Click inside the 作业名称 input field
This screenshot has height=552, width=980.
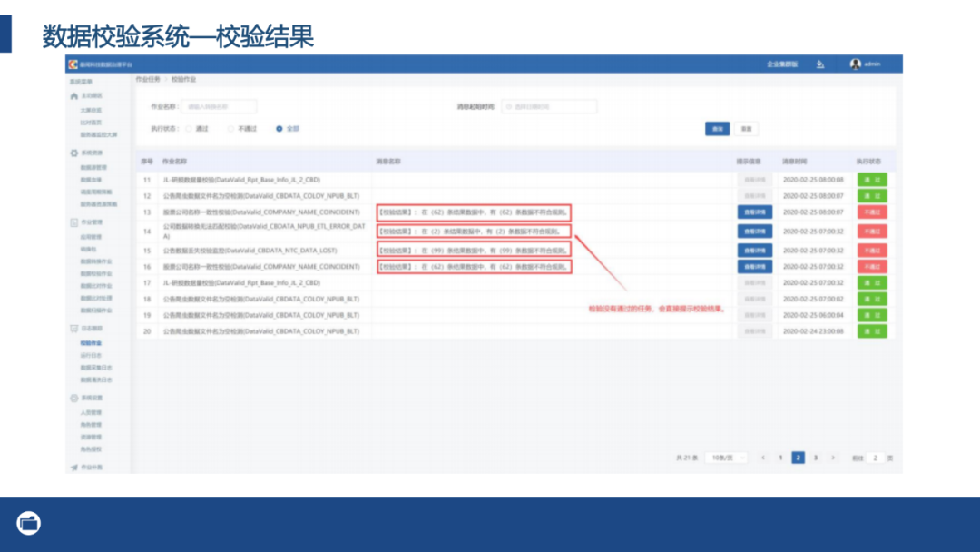(218, 106)
